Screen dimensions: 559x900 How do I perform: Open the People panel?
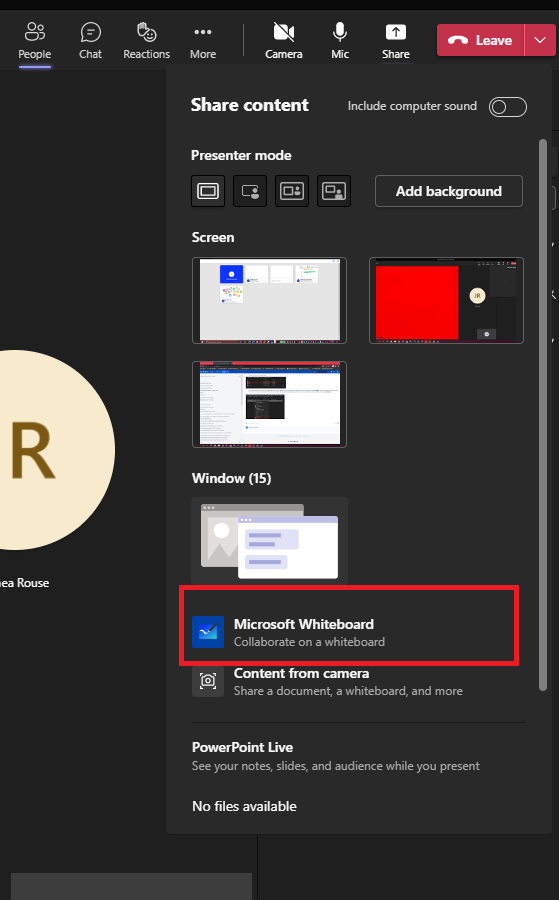pyautogui.click(x=34, y=41)
